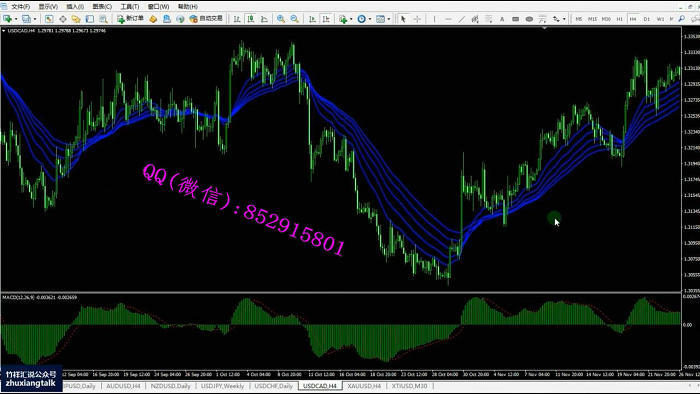Switch chart to line chart display mode
The image size is (700, 394).
[264, 19]
